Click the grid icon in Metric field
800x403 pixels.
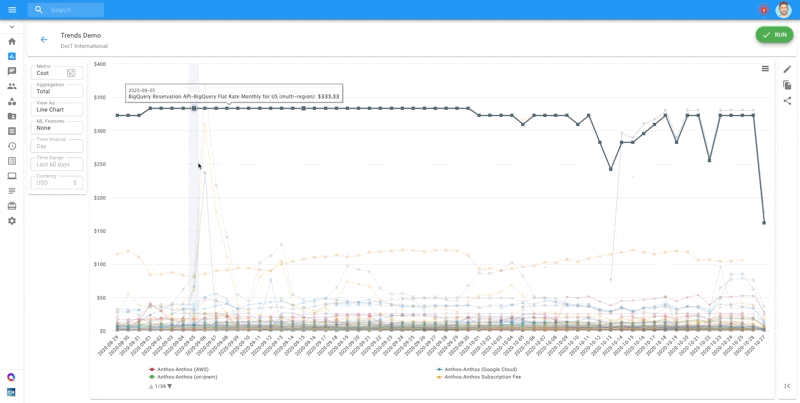pyautogui.click(x=71, y=73)
